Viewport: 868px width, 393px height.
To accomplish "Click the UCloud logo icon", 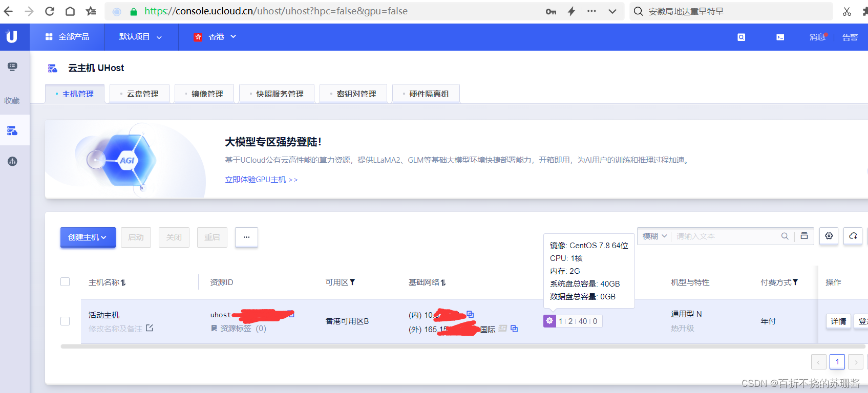I will click(x=11, y=36).
